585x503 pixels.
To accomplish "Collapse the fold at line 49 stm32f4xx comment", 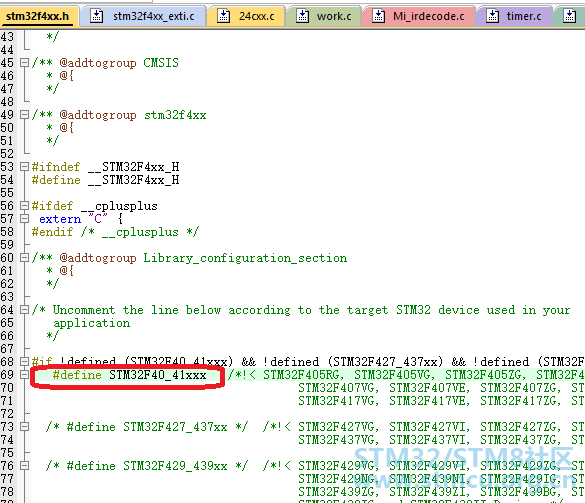I will [24, 115].
